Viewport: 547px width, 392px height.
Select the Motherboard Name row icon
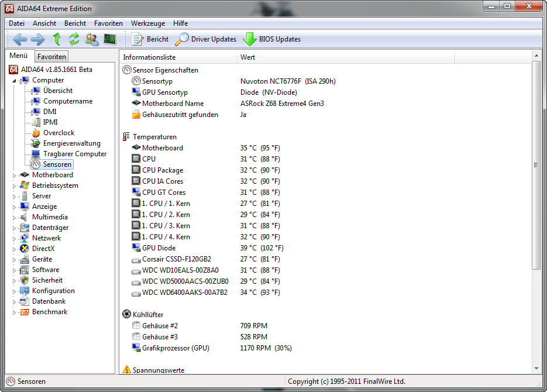click(136, 103)
